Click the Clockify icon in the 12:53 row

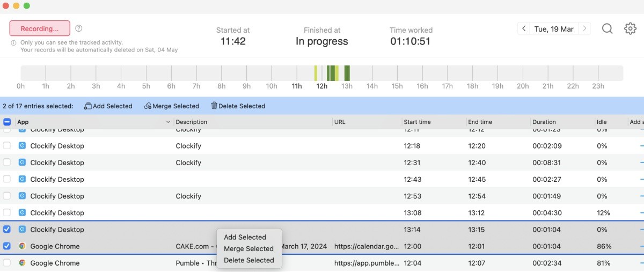pos(22,196)
